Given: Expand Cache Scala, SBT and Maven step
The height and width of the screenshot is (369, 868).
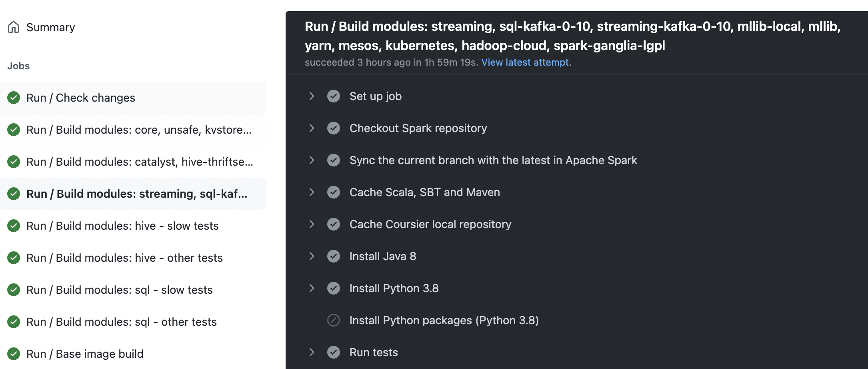Looking at the screenshot, I should click(312, 192).
